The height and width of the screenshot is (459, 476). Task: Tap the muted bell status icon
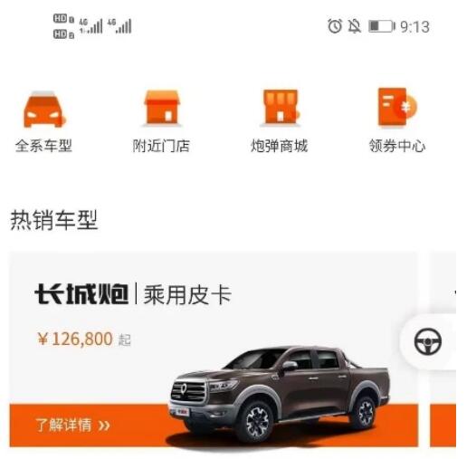354,26
